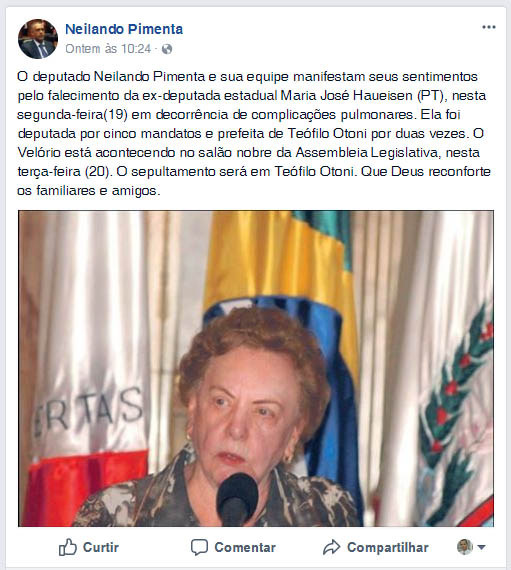
Task: Click the share arrow Compartilhar icon
Action: coord(331,547)
